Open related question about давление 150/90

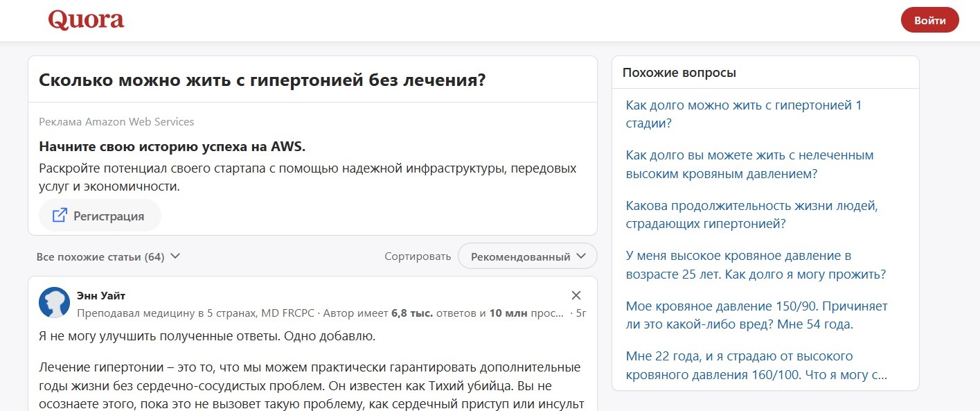click(x=756, y=315)
